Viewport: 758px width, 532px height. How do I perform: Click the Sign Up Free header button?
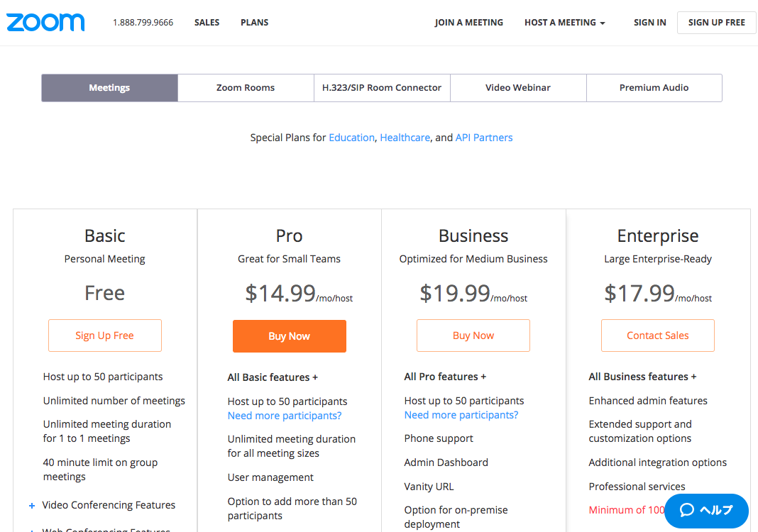tap(716, 22)
